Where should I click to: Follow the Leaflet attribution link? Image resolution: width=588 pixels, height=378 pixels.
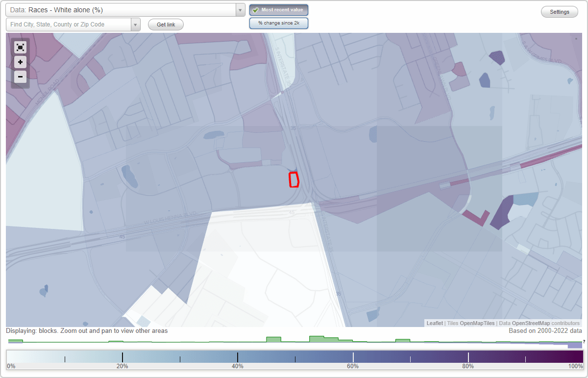pos(435,323)
